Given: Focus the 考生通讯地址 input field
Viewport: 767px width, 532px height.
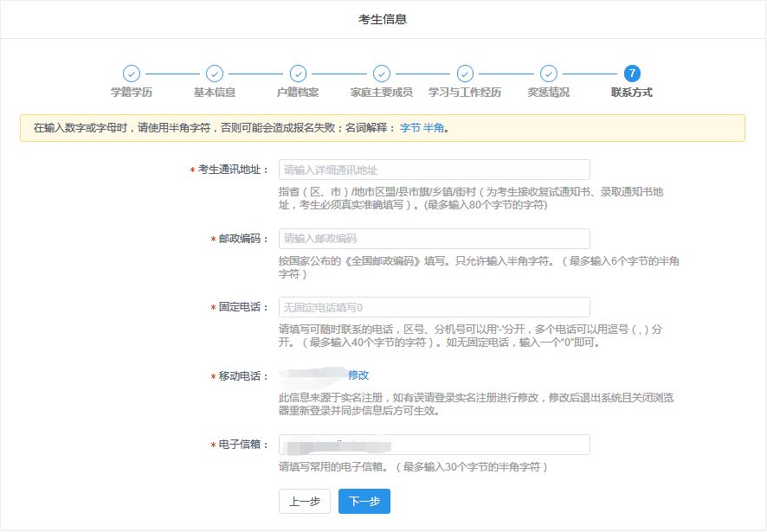Looking at the screenshot, I should tap(434, 170).
